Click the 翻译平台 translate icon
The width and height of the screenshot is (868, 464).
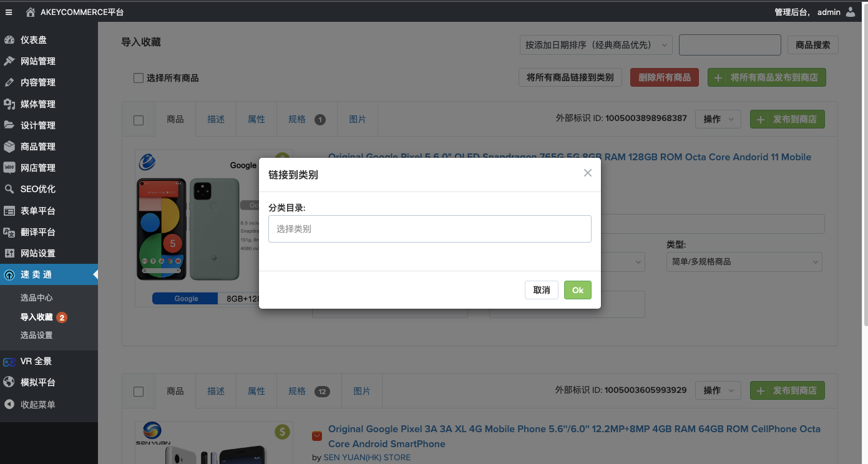(9, 232)
